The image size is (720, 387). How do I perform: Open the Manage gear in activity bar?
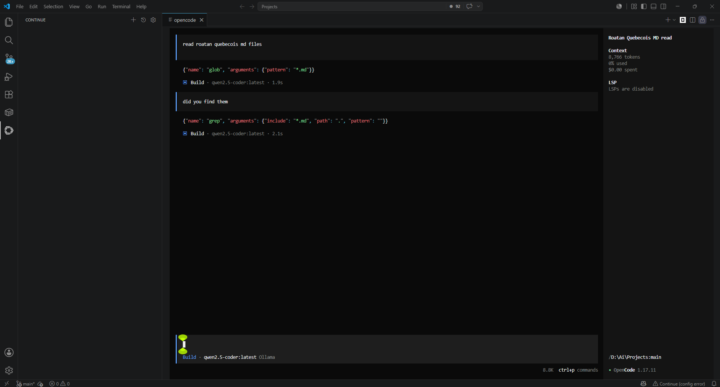click(9, 370)
